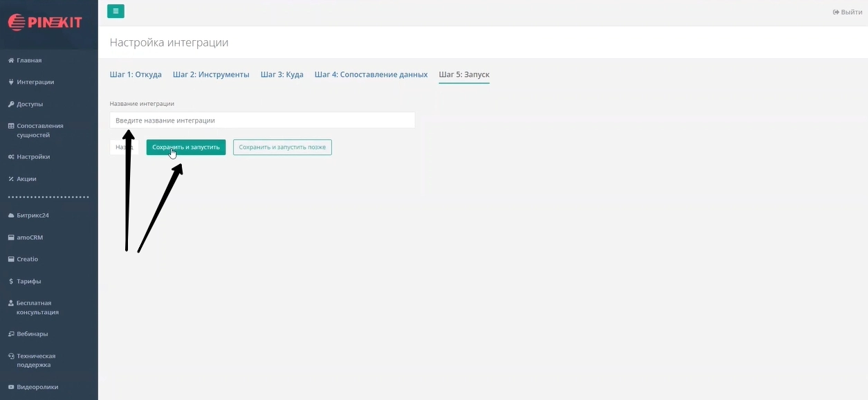The height and width of the screenshot is (400, 868).
Task: Open Сопоставления сущностей page
Action: click(x=39, y=130)
